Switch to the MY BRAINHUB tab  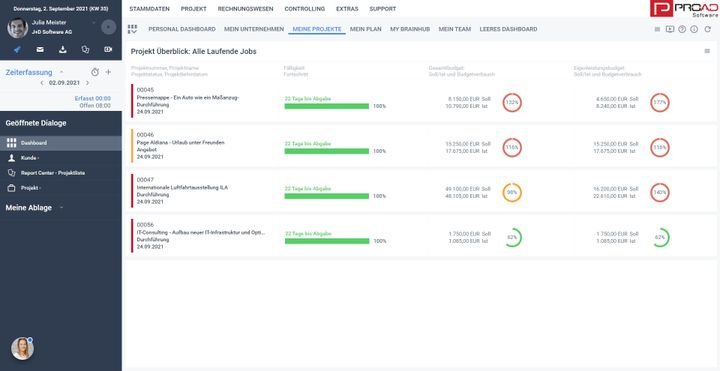pyautogui.click(x=410, y=29)
